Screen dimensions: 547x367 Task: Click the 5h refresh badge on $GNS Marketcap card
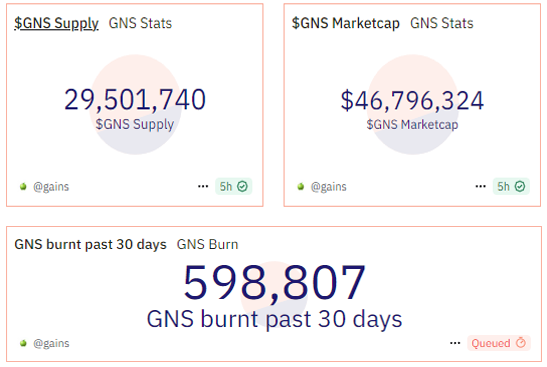pyautogui.click(x=511, y=186)
